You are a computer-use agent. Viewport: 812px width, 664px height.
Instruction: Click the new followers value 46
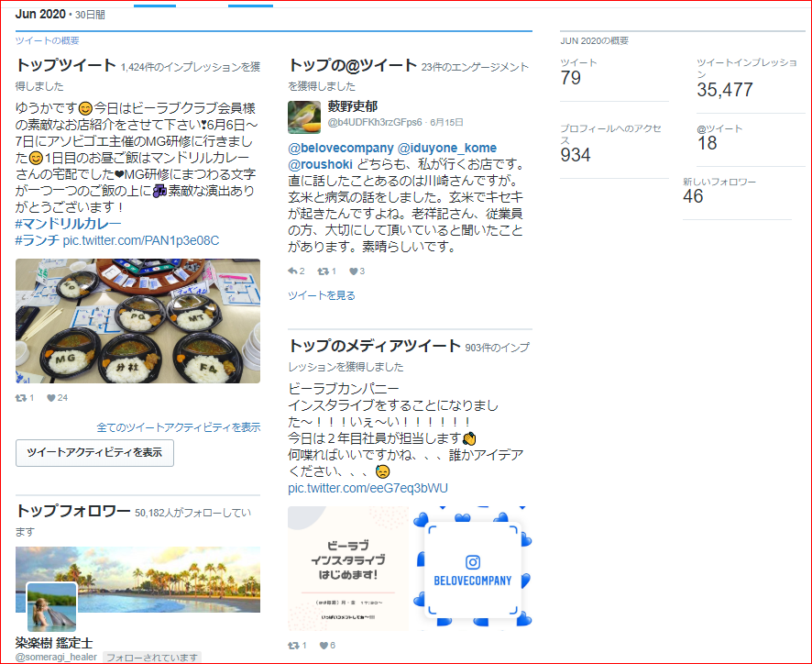pyautogui.click(x=693, y=196)
